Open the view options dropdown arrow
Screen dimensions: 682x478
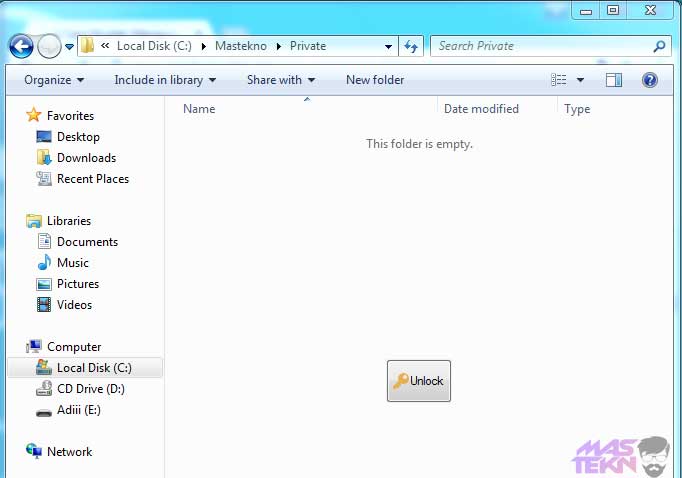click(580, 80)
